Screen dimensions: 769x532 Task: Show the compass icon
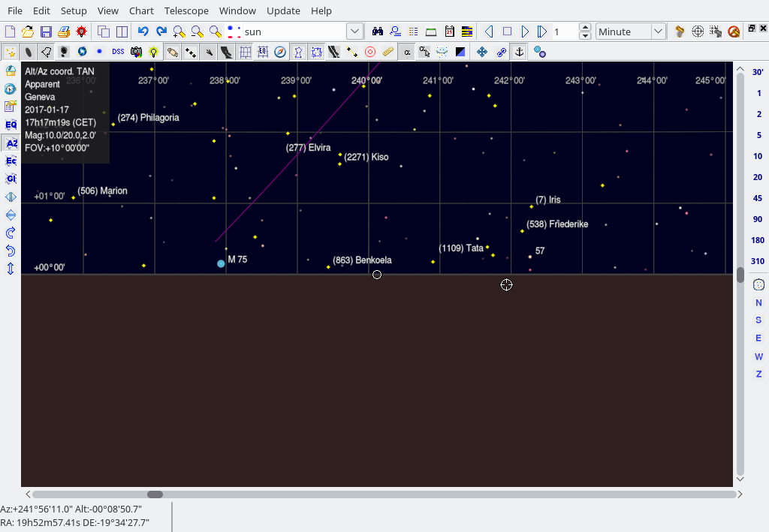[x=280, y=52]
